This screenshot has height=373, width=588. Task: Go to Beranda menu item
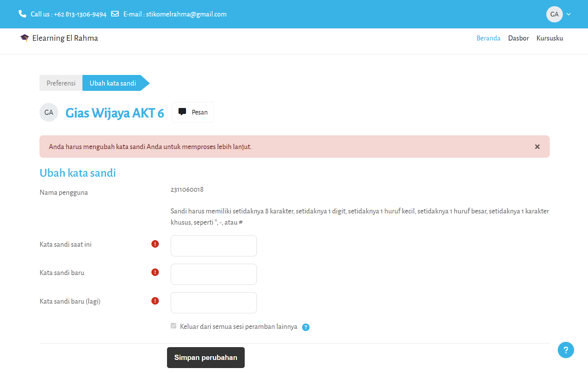pos(488,38)
